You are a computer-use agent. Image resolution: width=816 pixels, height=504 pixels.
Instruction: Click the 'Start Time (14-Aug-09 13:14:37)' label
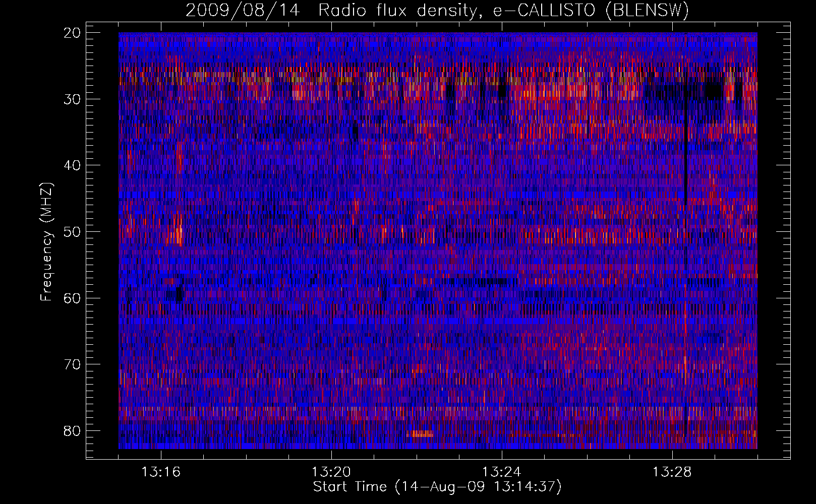[x=437, y=487]
